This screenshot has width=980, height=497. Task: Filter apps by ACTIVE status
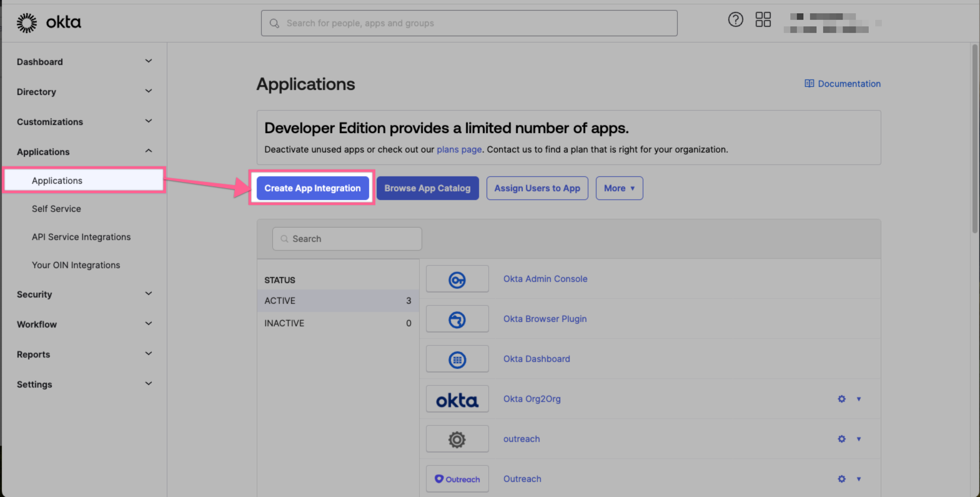[x=338, y=301]
